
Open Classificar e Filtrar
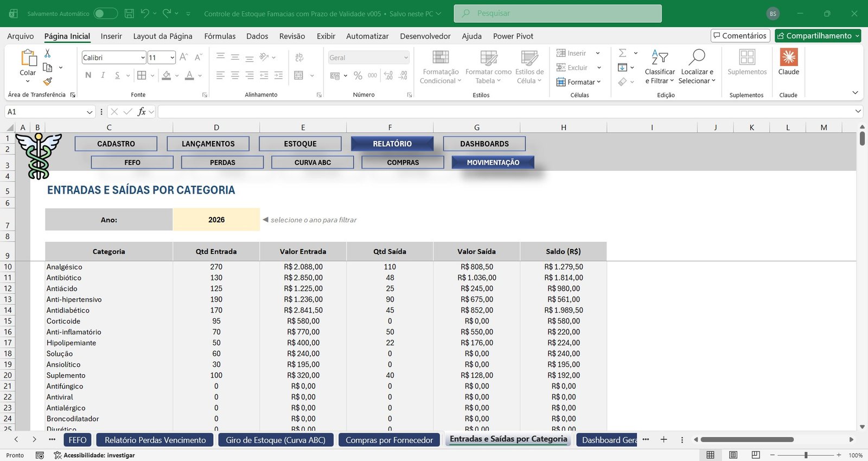(660, 67)
